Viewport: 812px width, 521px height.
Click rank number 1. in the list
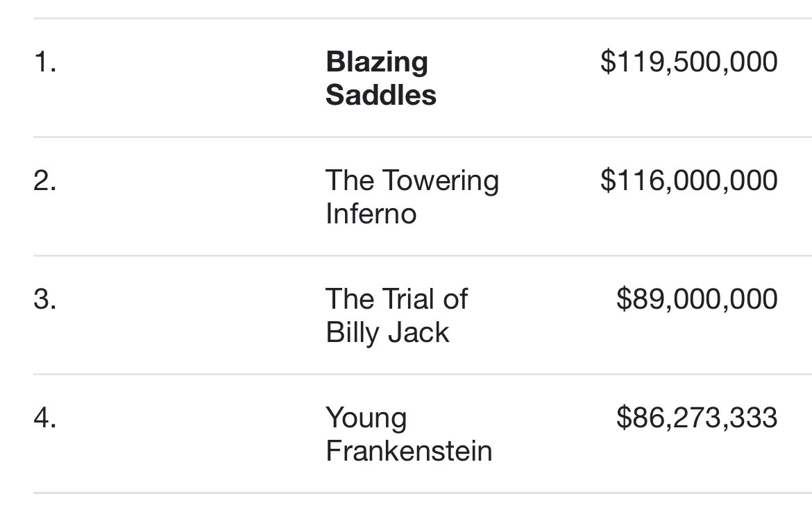(44, 62)
